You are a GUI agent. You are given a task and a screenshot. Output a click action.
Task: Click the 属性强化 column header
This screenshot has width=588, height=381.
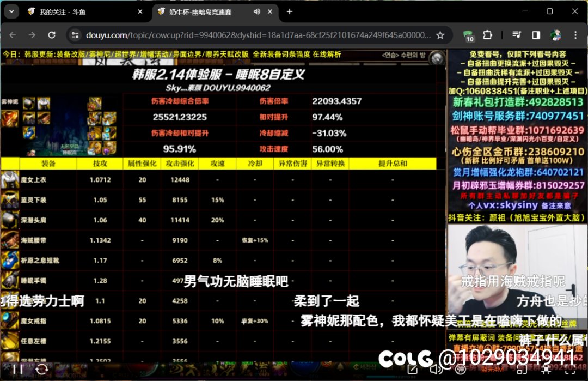pyautogui.click(x=142, y=164)
